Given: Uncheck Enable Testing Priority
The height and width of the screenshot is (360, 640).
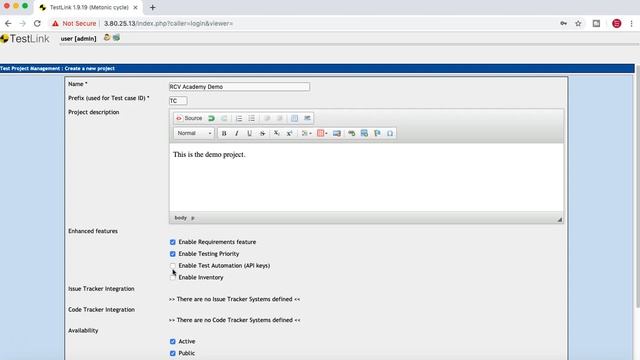Looking at the screenshot, I should pos(173,254).
